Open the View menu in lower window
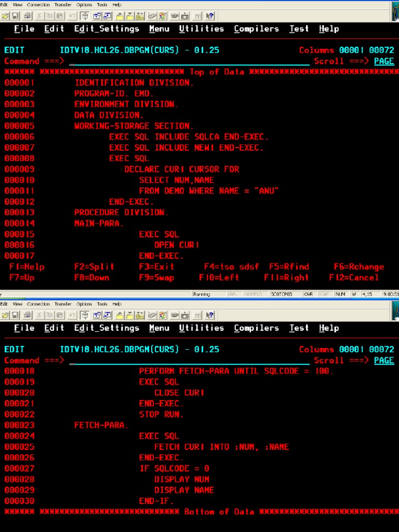The image size is (399, 532). [x=17, y=304]
